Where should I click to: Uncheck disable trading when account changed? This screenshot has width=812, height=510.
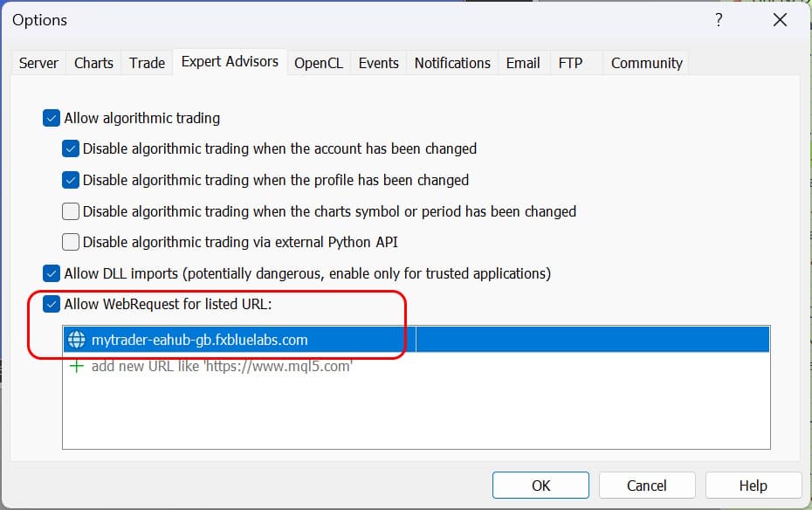[x=72, y=149]
